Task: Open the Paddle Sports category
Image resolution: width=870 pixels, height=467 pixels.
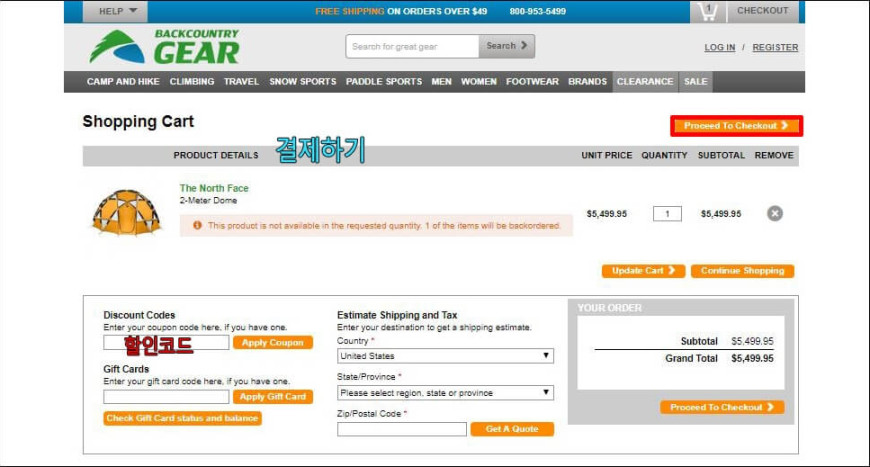Action: tap(384, 82)
